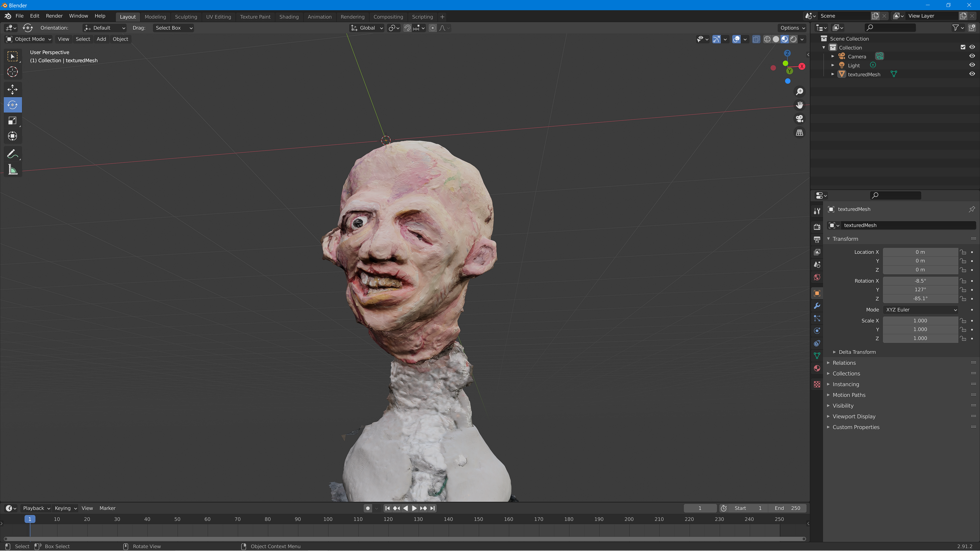Expand the Viewport Display panel
The height and width of the screenshot is (551, 980).
[854, 416]
